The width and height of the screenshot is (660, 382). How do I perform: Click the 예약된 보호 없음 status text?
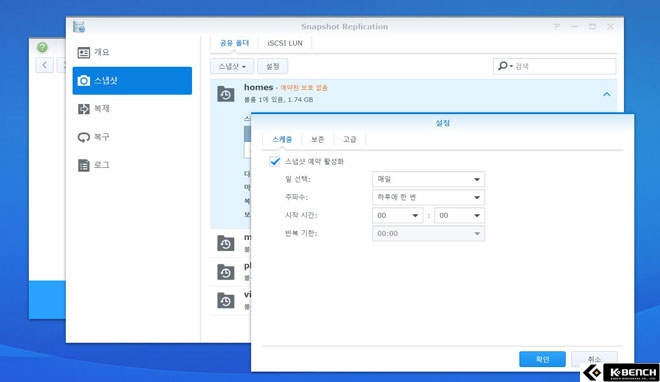coord(304,88)
